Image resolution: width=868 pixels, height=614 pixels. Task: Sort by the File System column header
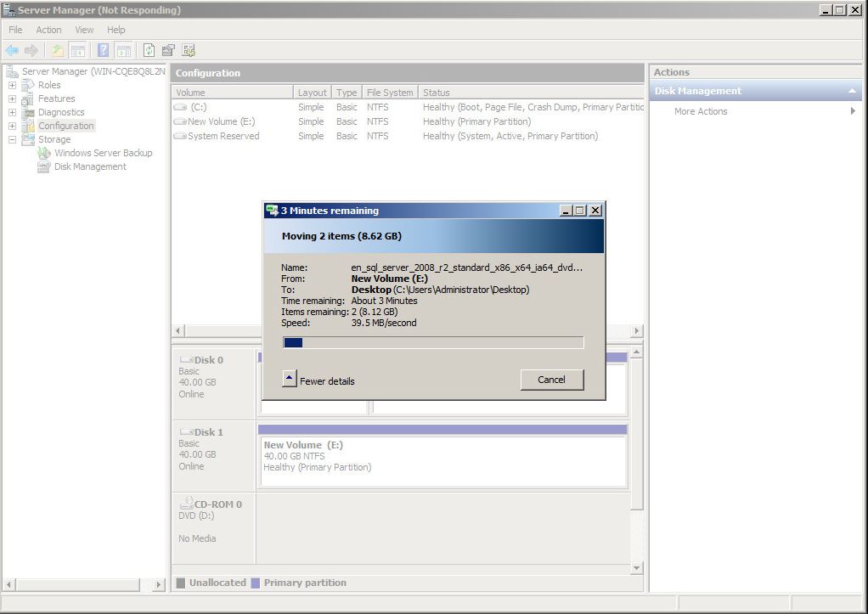pyautogui.click(x=390, y=93)
